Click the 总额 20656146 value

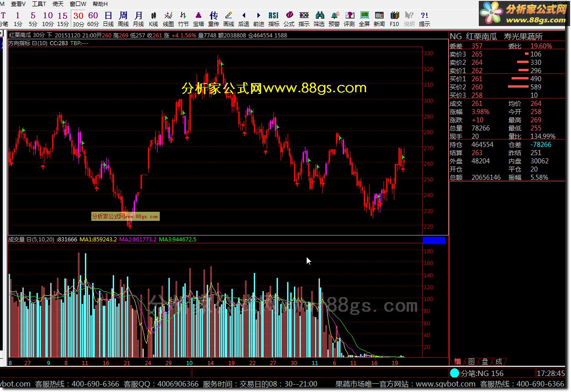(486, 178)
